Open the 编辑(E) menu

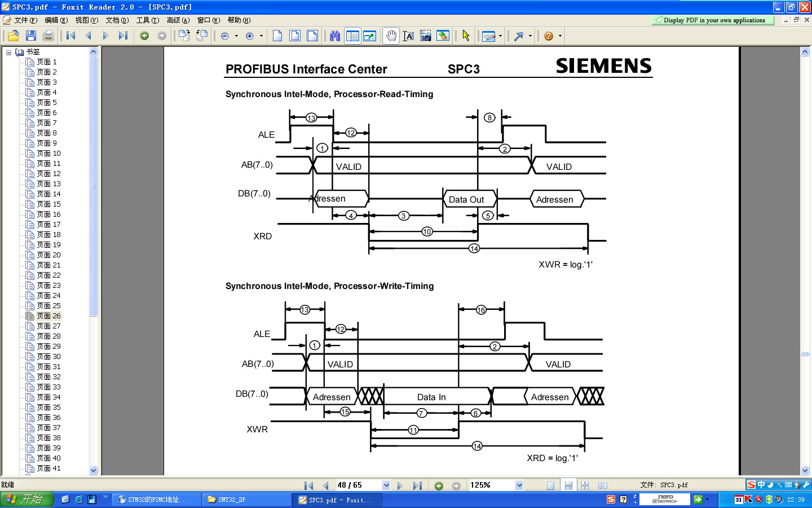coord(56,20)
